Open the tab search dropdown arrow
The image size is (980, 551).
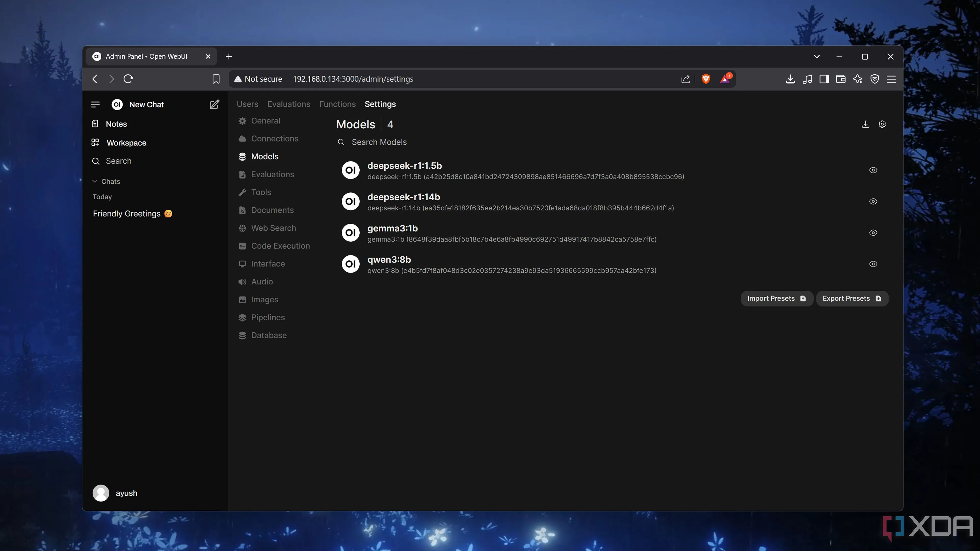click(816, 57)
